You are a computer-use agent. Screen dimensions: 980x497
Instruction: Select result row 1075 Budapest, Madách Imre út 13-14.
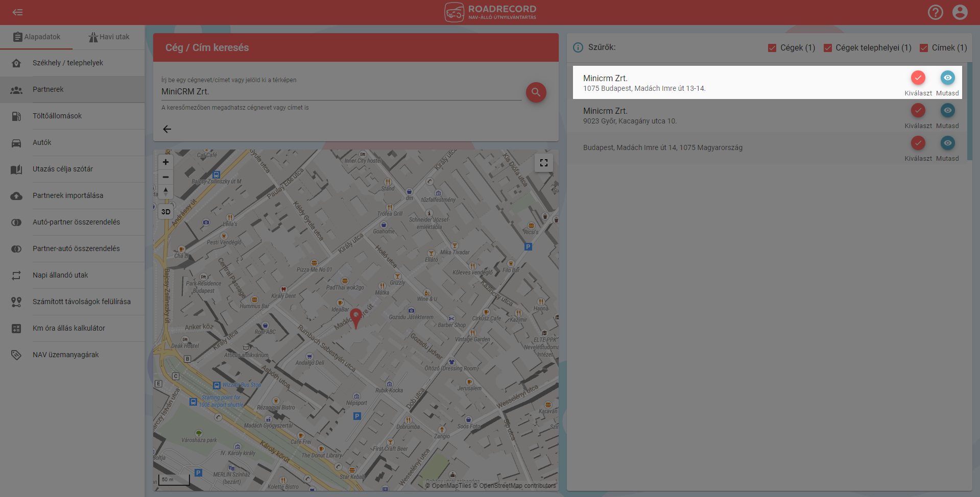tap(767, 83)
